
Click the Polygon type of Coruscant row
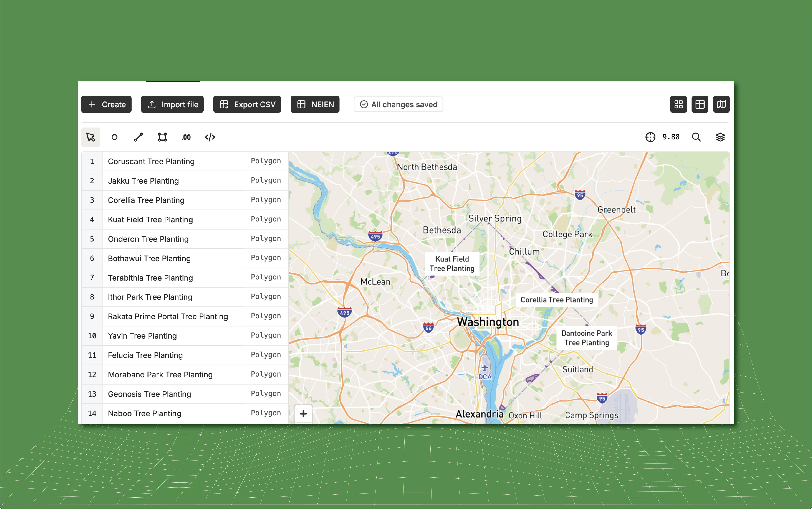point(266,161)
